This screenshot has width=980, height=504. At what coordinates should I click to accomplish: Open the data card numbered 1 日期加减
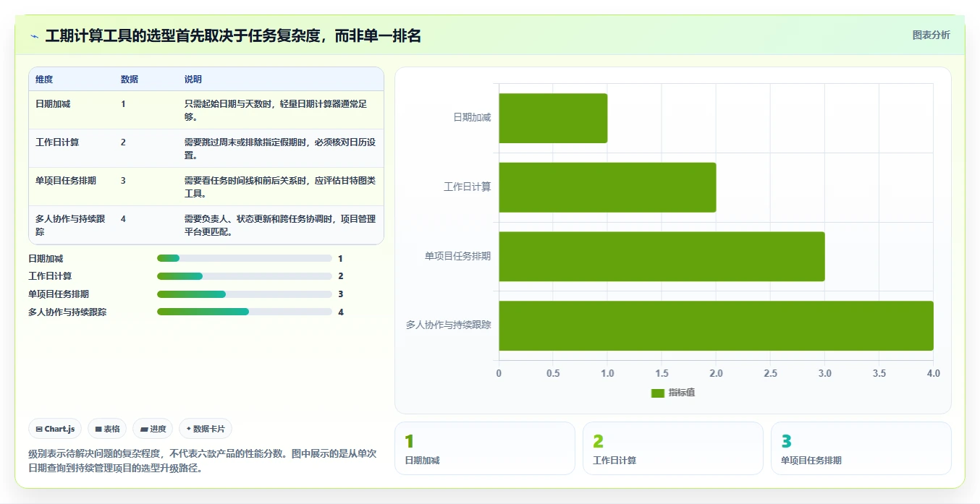coord(485,448)
